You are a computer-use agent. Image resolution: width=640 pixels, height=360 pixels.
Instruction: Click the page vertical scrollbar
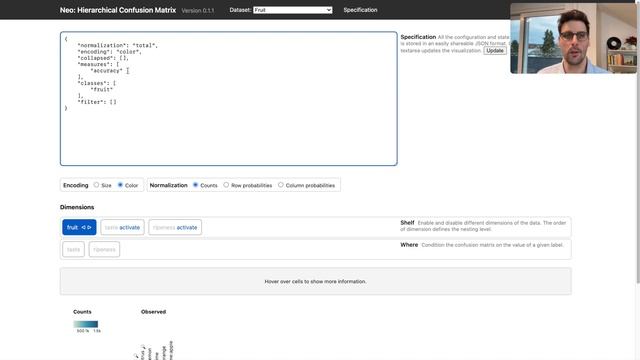(638, 143)
